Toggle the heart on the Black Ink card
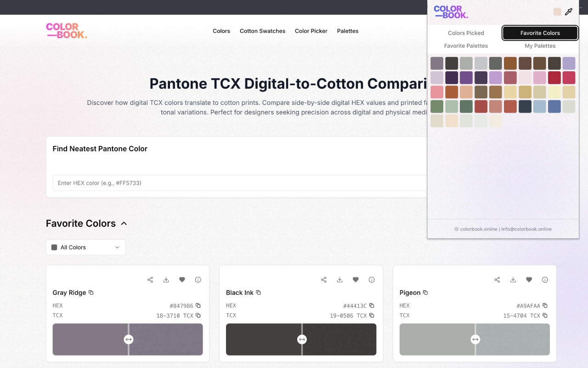This screenshot has height=368, width=588. pyautogui.click(x=356, y=280)
